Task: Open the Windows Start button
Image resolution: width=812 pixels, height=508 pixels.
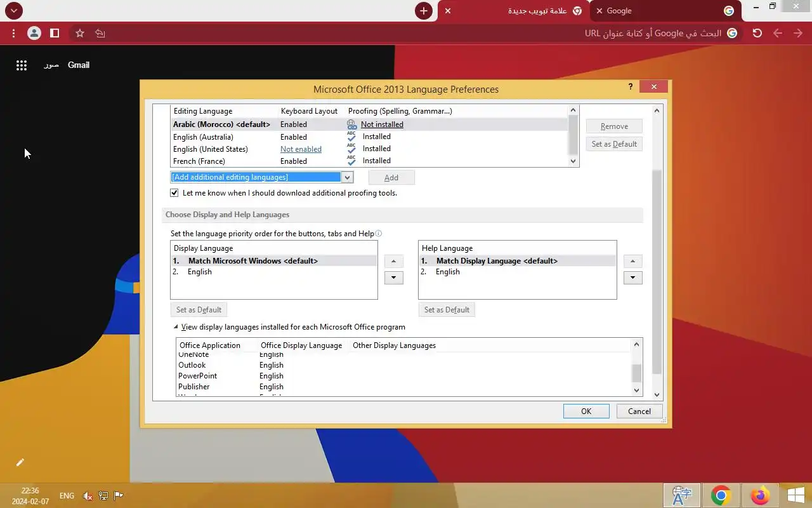Action: (x=796, y=495)
